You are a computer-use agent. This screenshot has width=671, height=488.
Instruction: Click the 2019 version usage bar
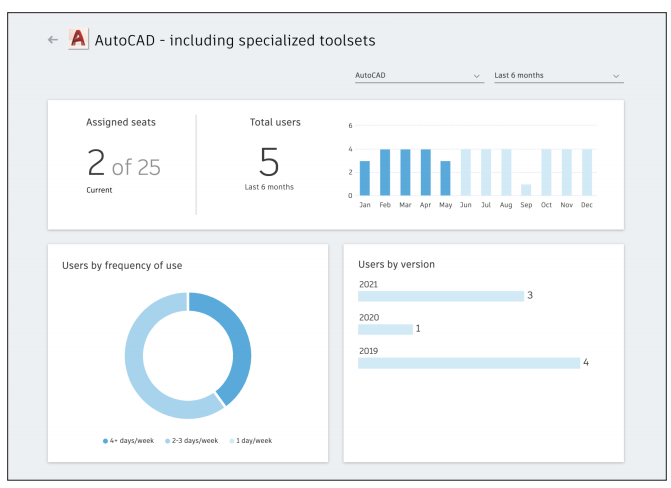pos(469,363)
